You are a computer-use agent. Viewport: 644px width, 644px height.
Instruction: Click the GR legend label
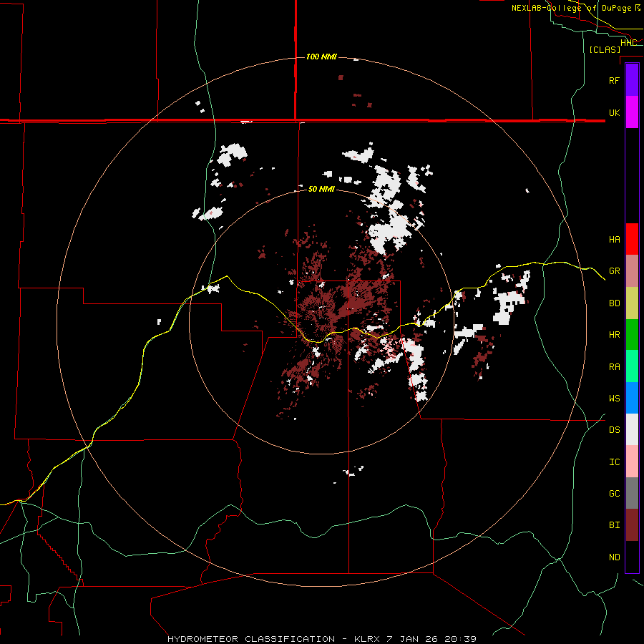[614, 271]
